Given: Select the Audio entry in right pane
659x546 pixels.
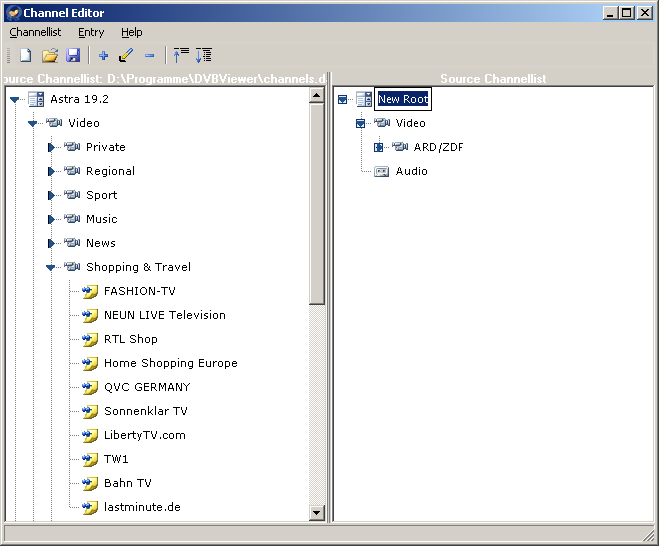Looking at the screenshot, I should 411,171.
